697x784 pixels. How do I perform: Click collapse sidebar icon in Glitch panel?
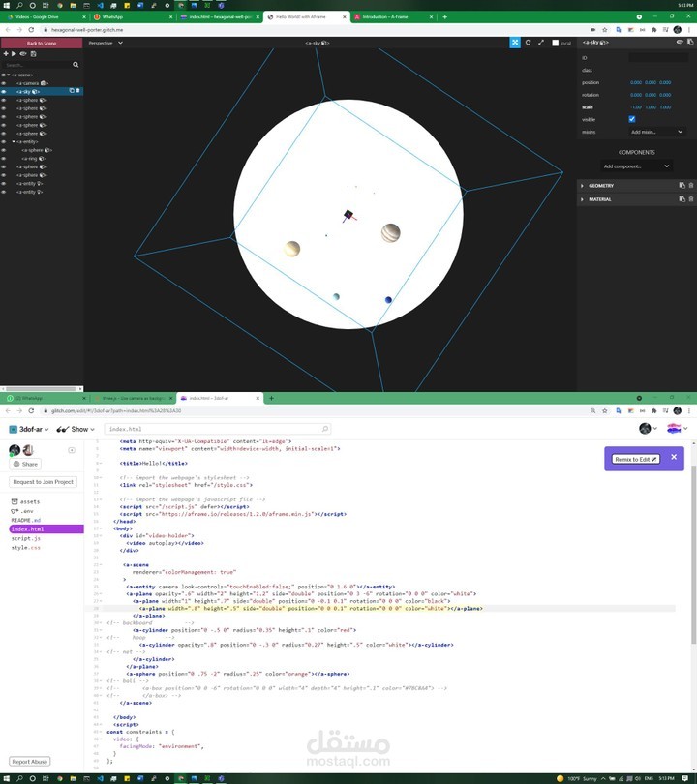tap(72, 450)
